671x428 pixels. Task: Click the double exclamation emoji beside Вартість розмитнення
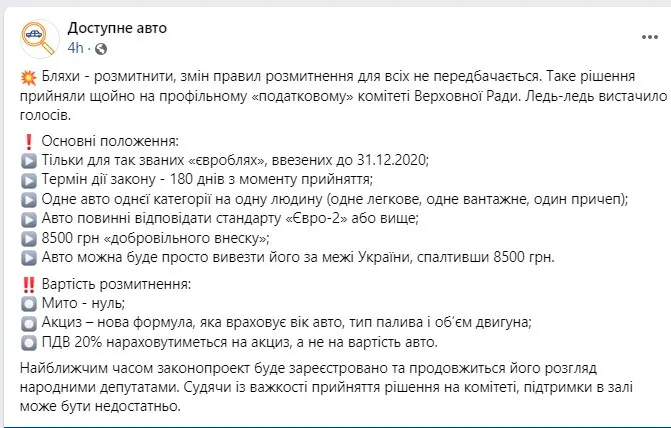coord(27,285)
